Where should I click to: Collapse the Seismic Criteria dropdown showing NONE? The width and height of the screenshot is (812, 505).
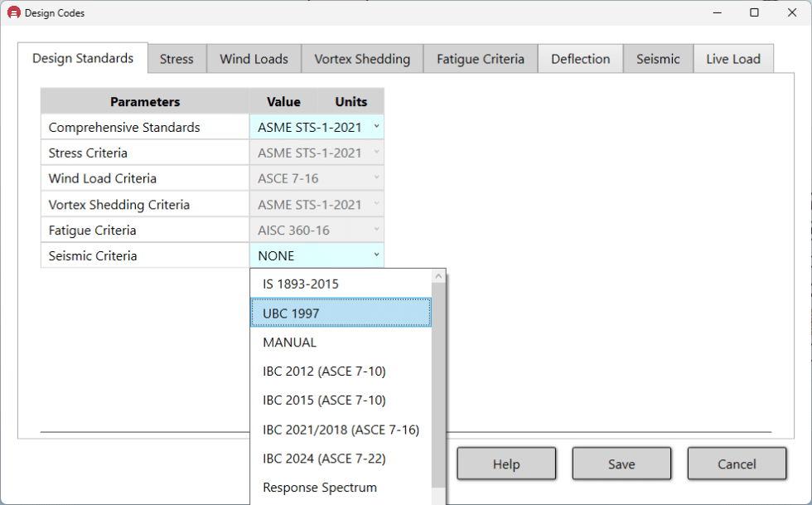pyautogui.click(x=376, y=255)
